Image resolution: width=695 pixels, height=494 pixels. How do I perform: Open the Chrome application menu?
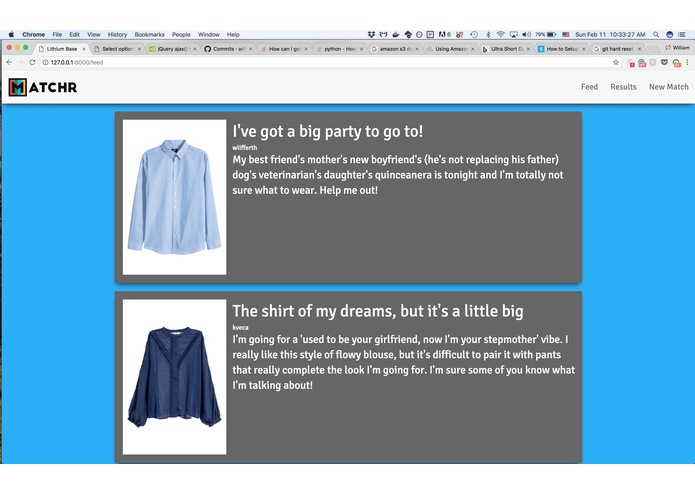(x=34, y=35)
